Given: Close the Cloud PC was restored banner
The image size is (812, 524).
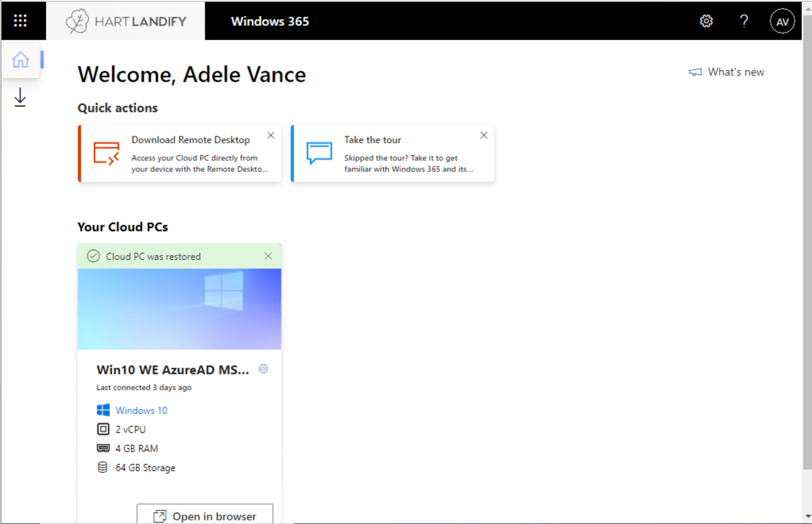Looking at the screenshot, I should pos(268,256).
